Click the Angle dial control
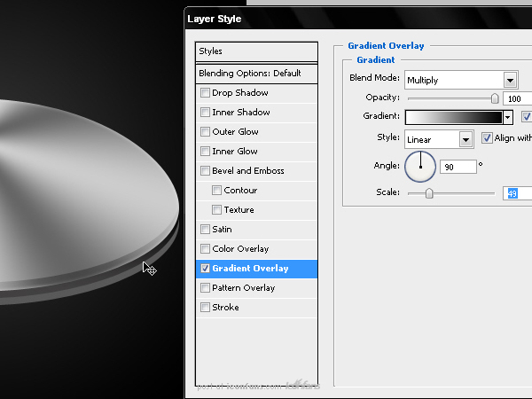Screen dimensions: 532x399 pos(420,167)
